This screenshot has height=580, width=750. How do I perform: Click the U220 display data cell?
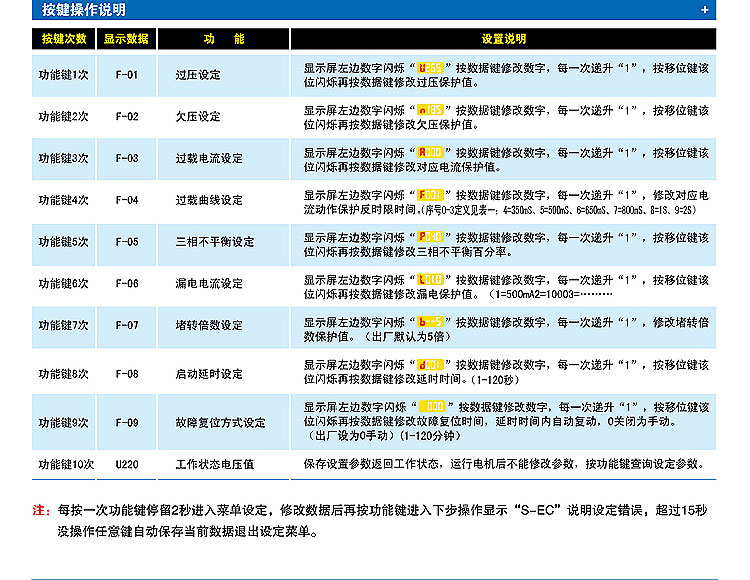tap(127, 464)
